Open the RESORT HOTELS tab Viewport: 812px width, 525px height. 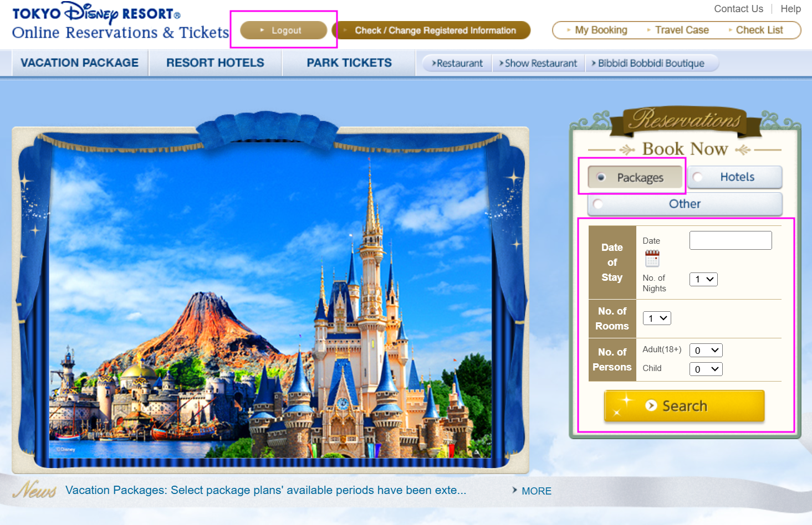(215, 63)
